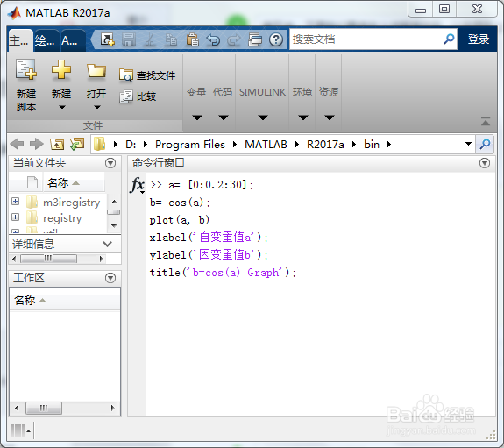Open the Workspace (工作区) panel actions menu
This screenshot has width=504, height=448.
point(110,278)
